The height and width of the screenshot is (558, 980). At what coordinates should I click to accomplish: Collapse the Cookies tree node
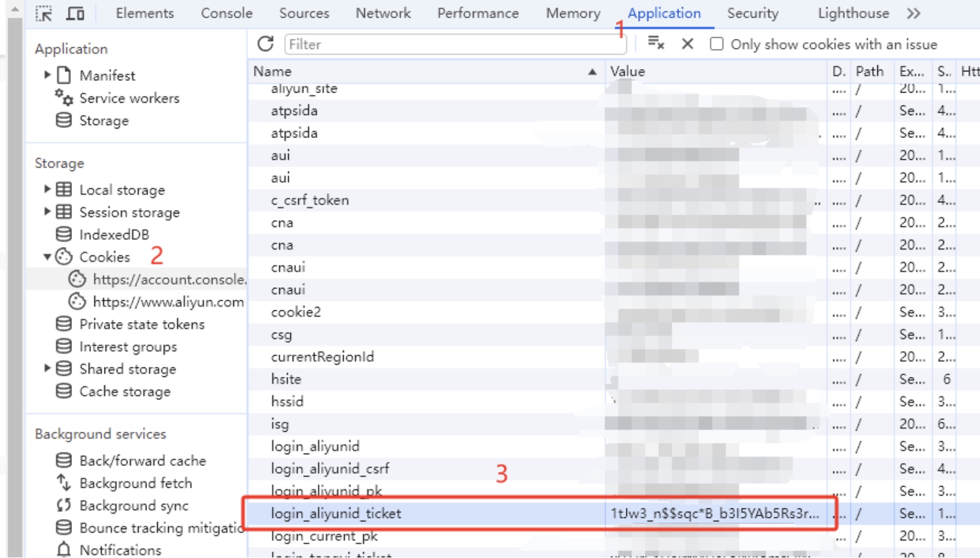tap(47, 257)
